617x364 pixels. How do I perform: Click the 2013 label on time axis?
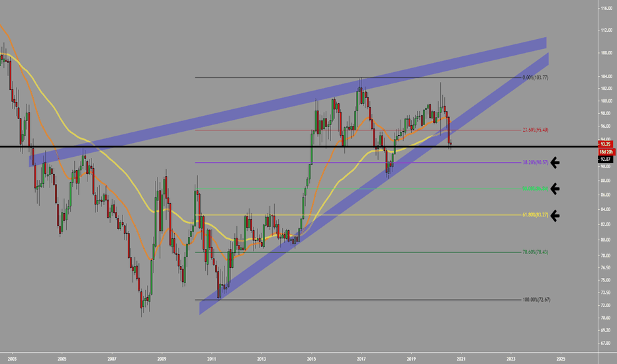click(x=261, y=359)
